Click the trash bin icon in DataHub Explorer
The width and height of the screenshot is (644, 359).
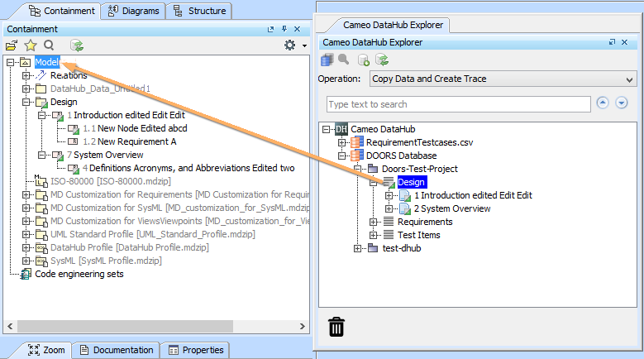click(336, 327)
